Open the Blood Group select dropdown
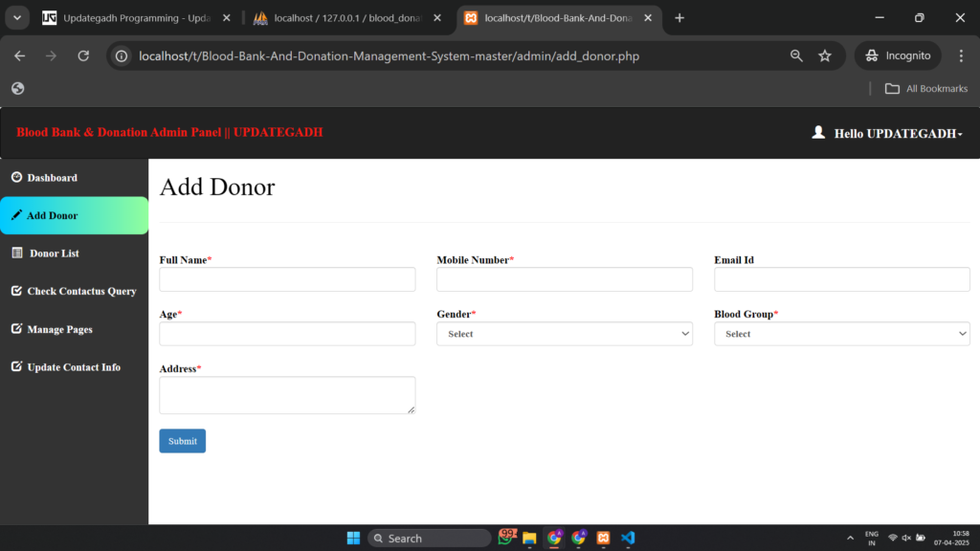The image size is (980, 551). coord(842,334)
